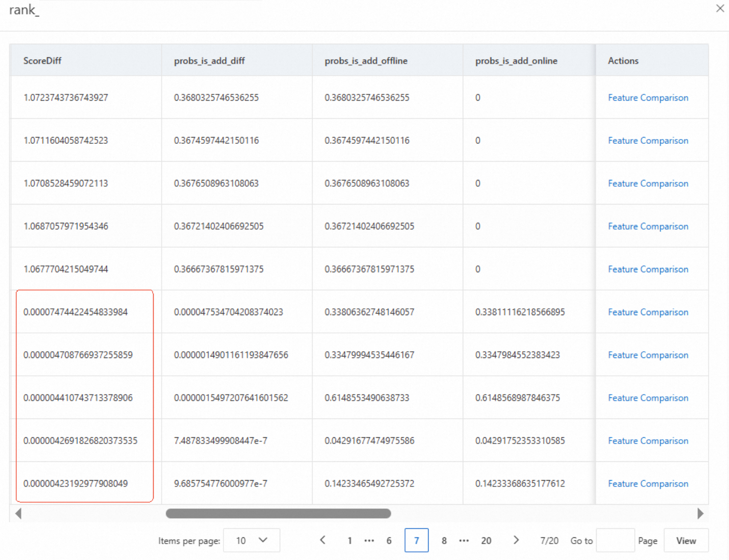Jump to page 6
This screenshot has width=729, height=560.
389,541
